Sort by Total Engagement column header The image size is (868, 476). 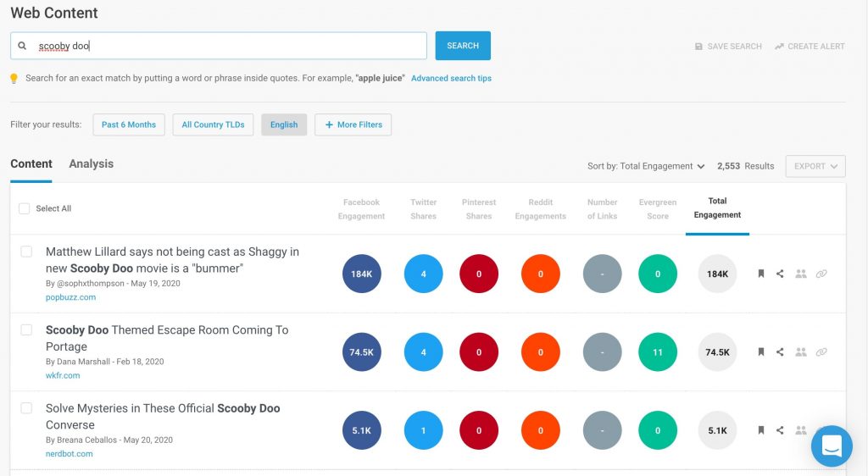pyautogui.click(x=717, y=208)
